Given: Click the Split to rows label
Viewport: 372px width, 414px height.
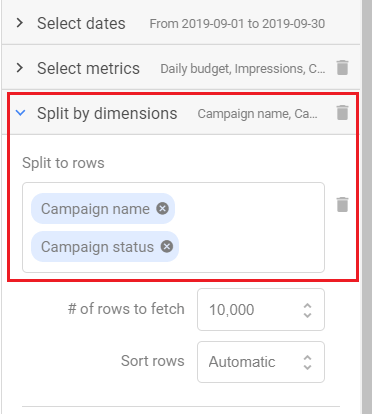Looking at the screenshot, I should (x=63, y=163).
